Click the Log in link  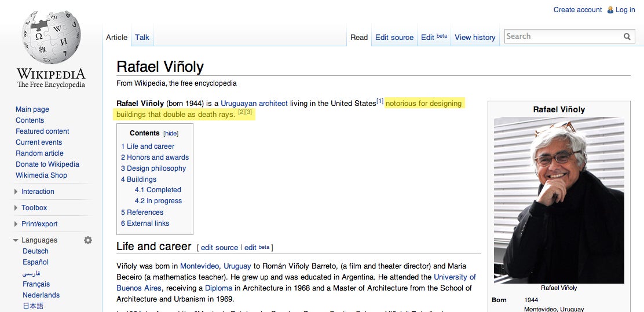click(x=625, y=10)
